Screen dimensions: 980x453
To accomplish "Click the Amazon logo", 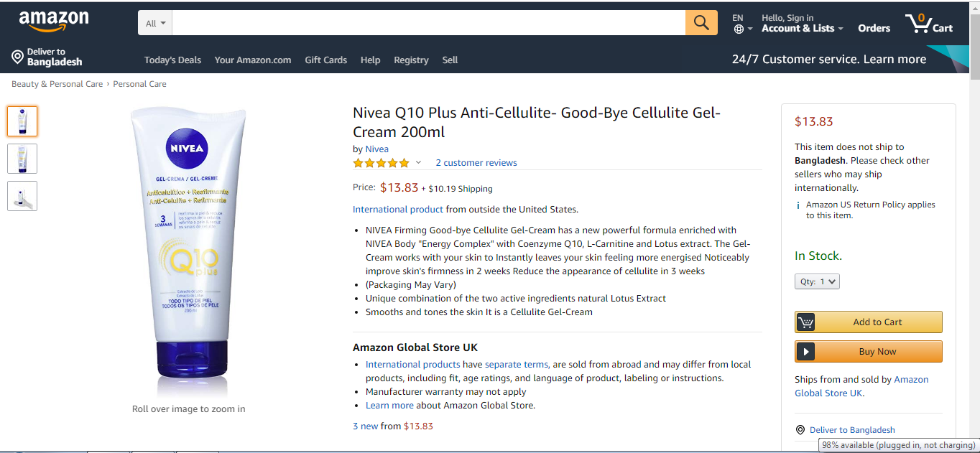I will pyautogui.click(x=54, y=22).
